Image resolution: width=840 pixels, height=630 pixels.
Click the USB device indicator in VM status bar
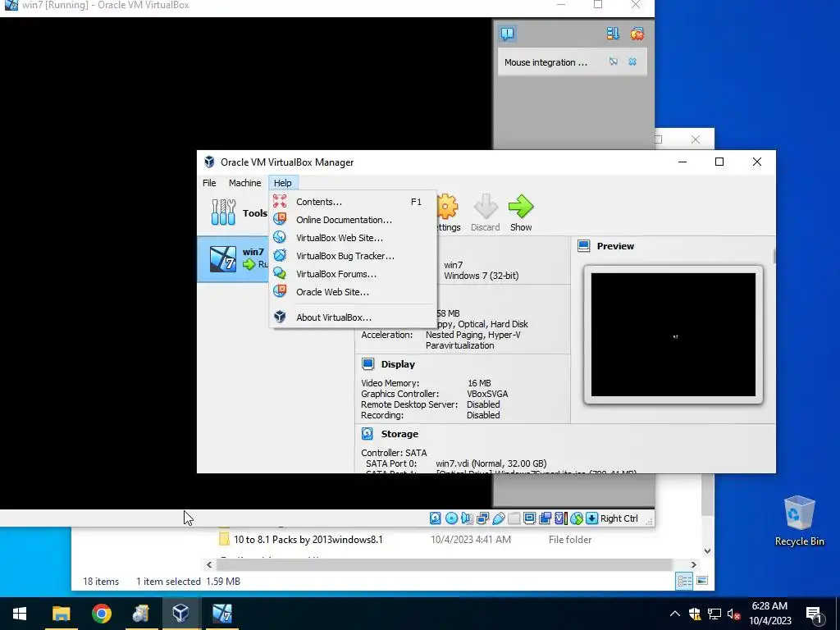coord(499,518)
